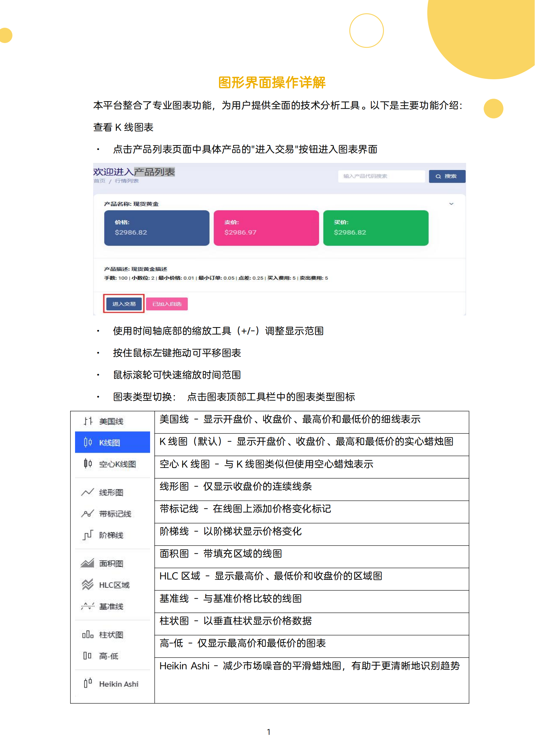The width and height of the screenshot is (535, 756).
Task: Select the HLC区域 chart icon
Action: pos(88,585)
